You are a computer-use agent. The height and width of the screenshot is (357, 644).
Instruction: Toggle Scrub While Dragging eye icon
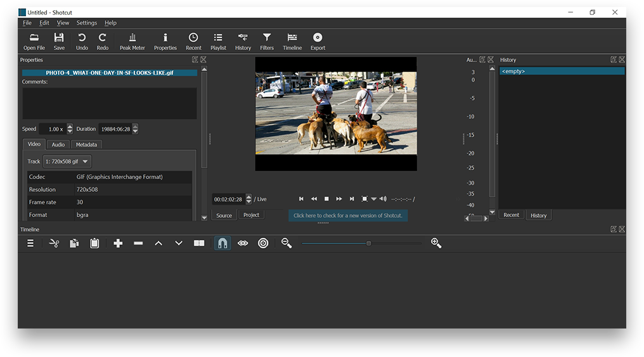coord(243,243)
